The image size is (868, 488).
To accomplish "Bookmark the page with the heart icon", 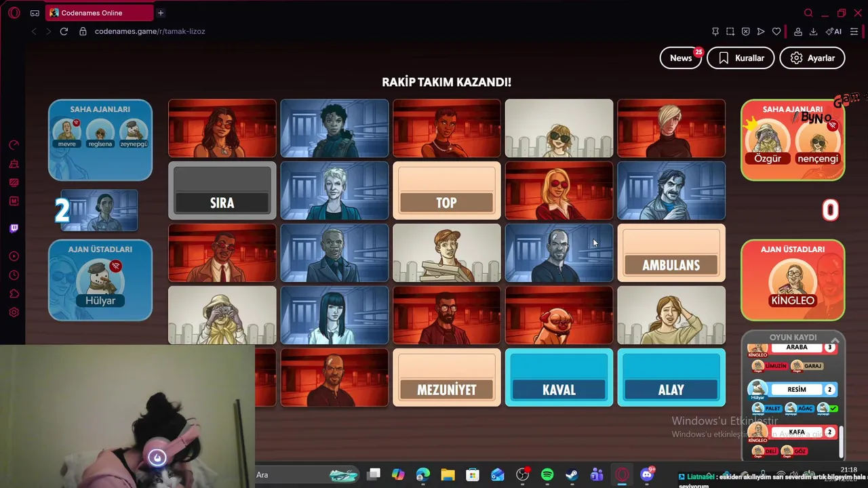I will click(x=776, y=31).
